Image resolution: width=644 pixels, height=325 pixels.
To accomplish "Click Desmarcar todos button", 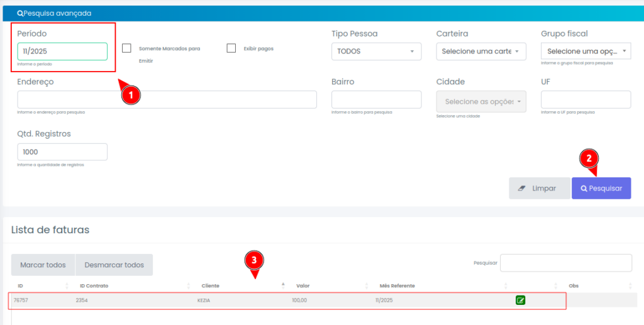I will click(x=114, y=265).
